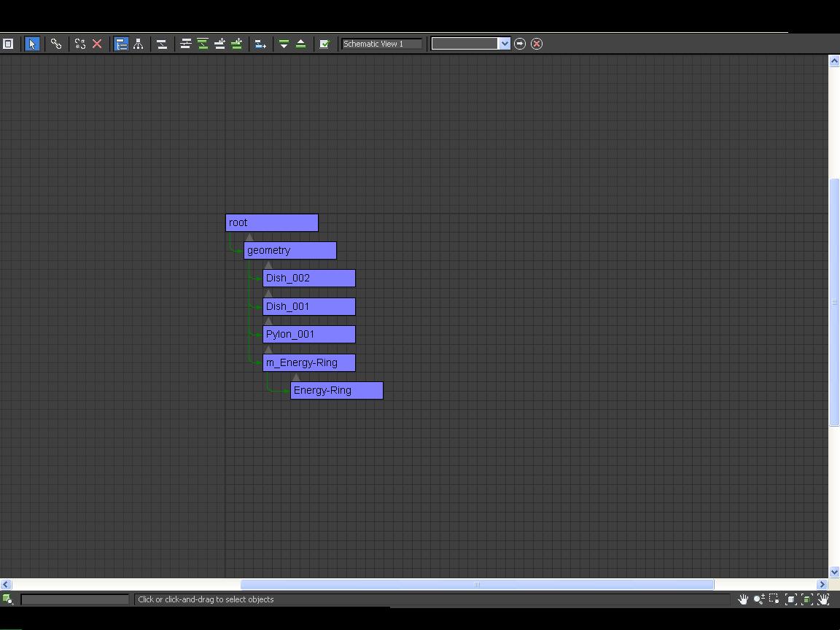This screenshot has width=840, height=630.
Task: Click the Free Selected icon
Action: point(236,44)
